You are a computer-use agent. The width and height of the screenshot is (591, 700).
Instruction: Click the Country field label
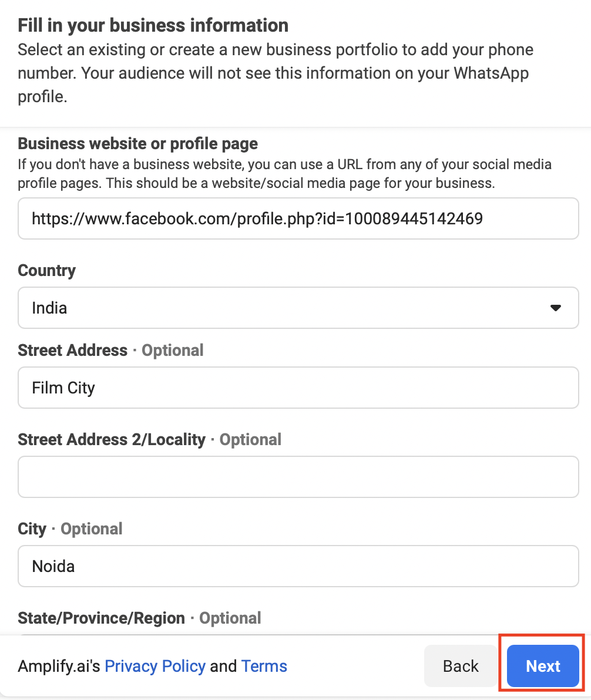47,271
